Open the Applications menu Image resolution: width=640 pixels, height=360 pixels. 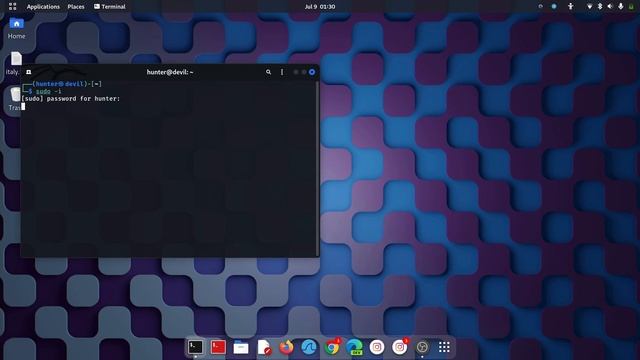click(43, 7)
